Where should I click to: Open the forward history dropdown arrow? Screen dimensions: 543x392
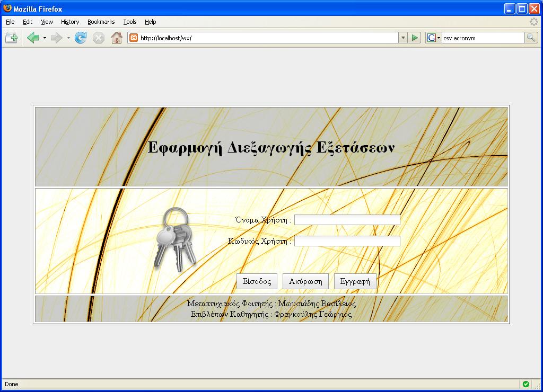click(68, 38)
